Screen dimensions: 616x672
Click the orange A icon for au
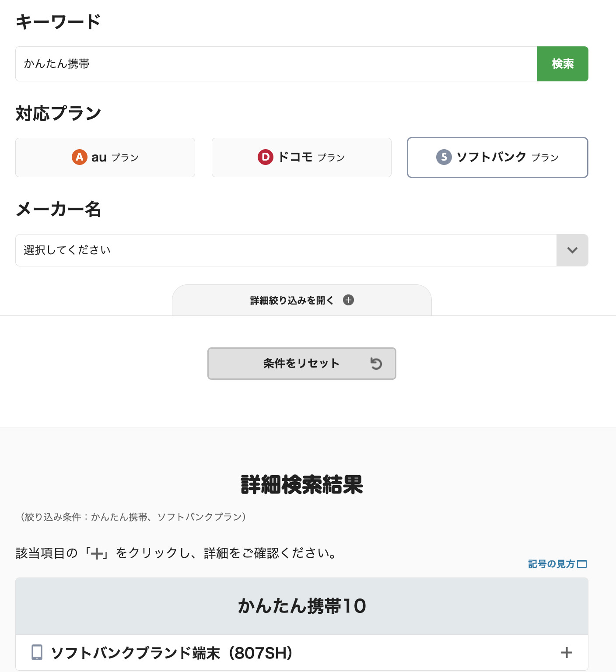[79, 157]
